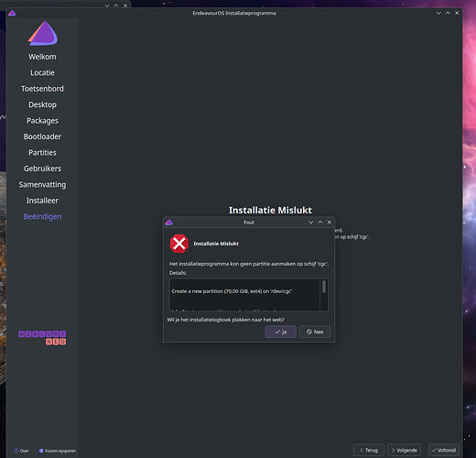
Task: Open the Over about link
Action: [21, 451]
